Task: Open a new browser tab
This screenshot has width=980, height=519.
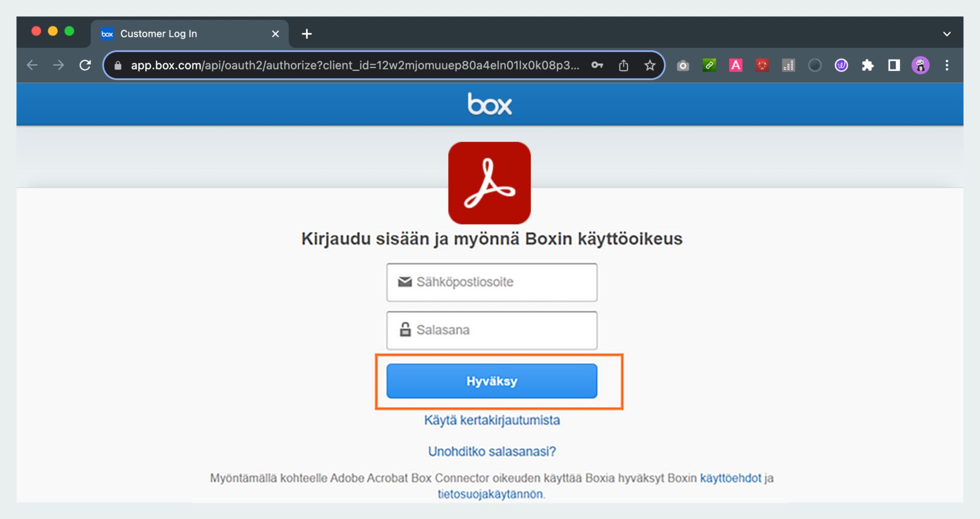Action: pyautogui.click(x=307, y=34)
